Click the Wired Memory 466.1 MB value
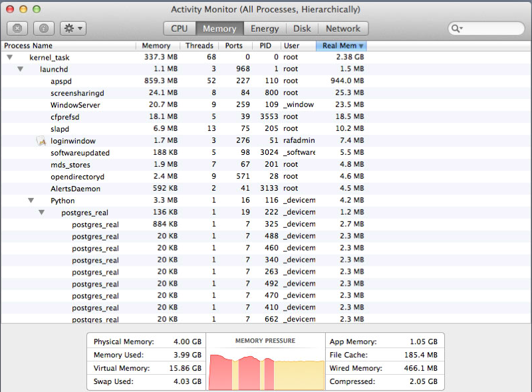Viewport: 532px width, 392px height. point(421,368)
